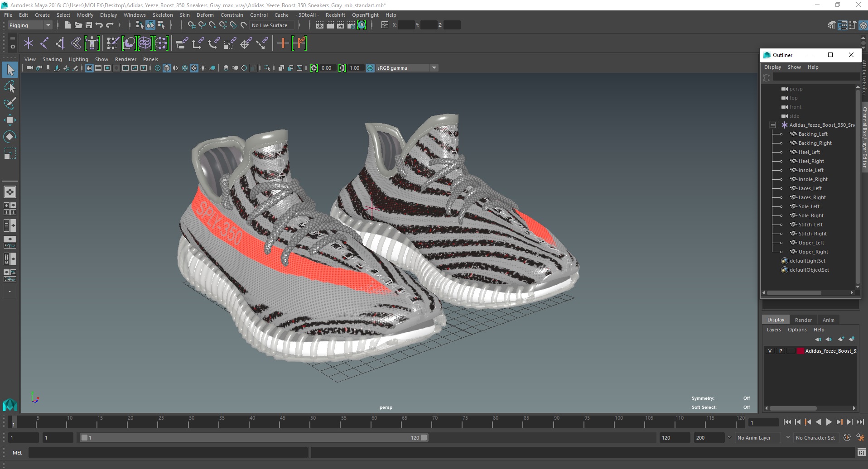The image size is (868, 469).
Task: Click Create Lattice shelf icon
Action: (145, 43)
